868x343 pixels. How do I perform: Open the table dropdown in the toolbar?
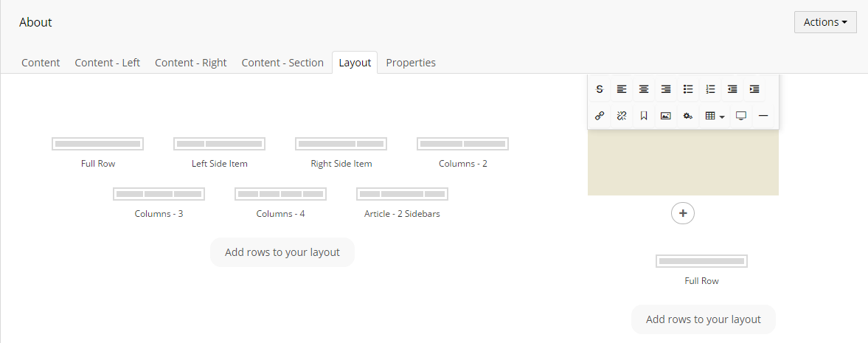tap(715, 116)
